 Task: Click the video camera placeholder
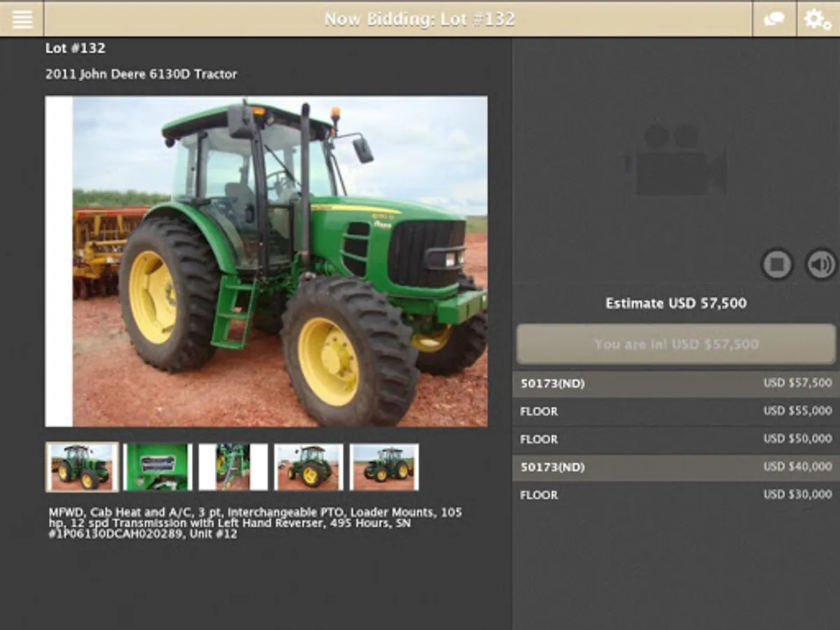point(675,160)
